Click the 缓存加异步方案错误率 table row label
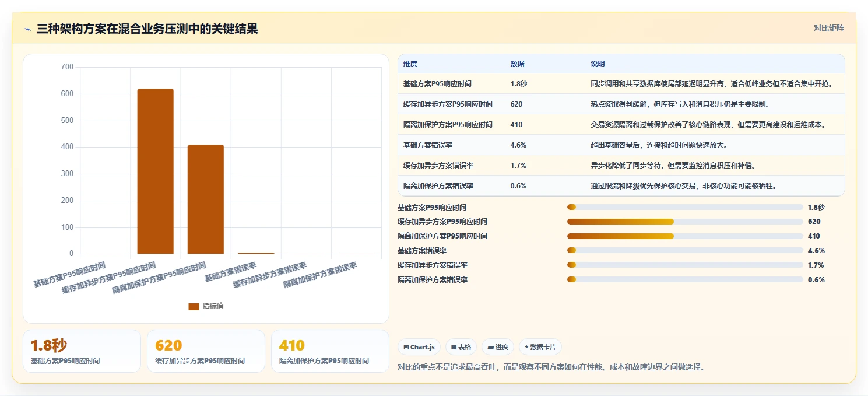This screenshot has width=868, height=396. click(x=438, y=166)
